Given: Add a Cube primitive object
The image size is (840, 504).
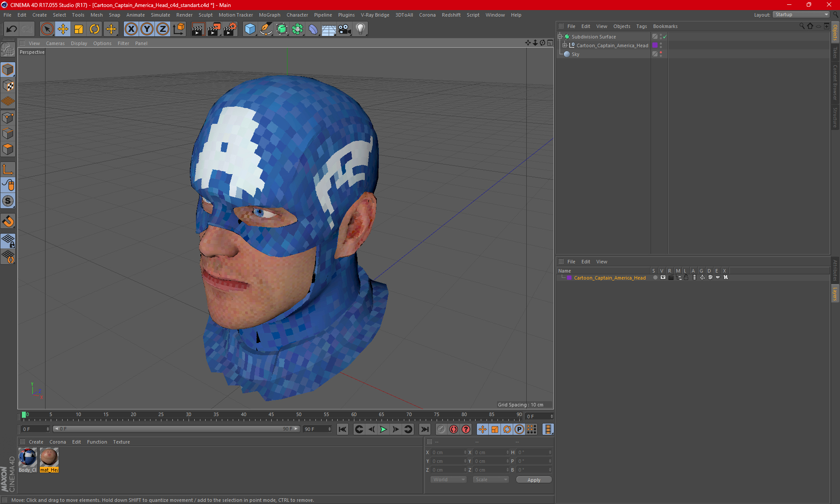Looking at the screenshot, I should click(250, 29).
